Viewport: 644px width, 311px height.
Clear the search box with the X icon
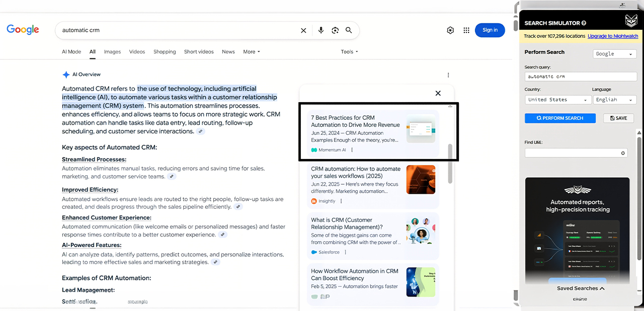point(303,31)
